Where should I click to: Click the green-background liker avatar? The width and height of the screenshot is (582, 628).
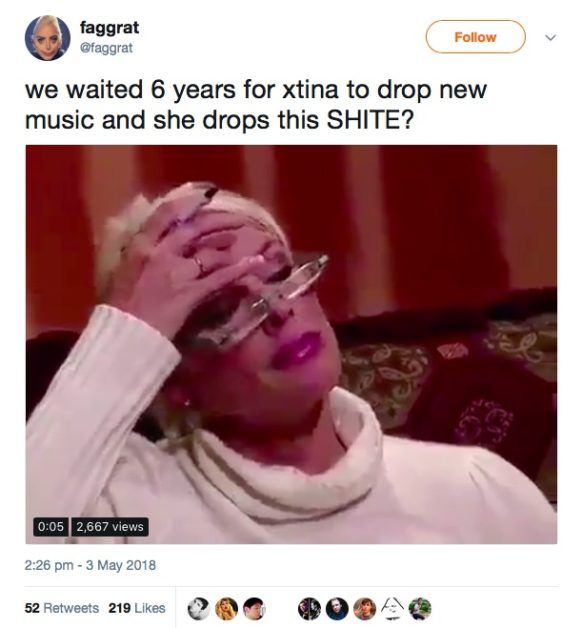[419, 608]
